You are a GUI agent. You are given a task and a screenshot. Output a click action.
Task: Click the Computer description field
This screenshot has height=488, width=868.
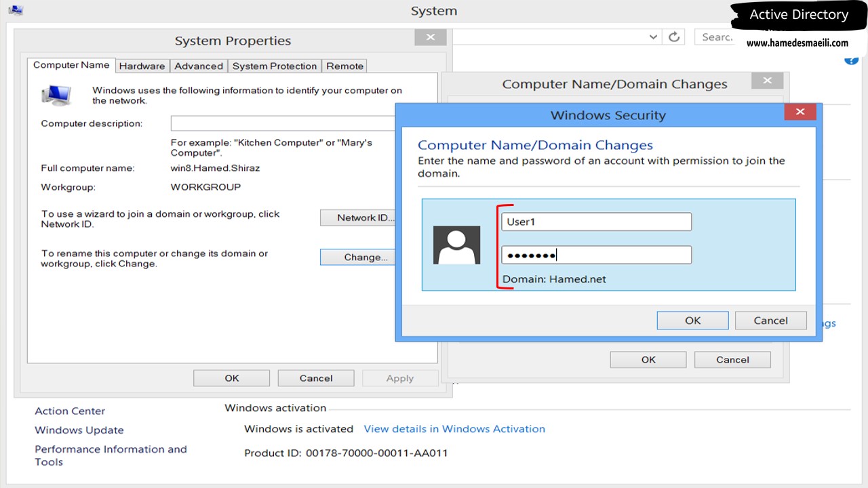pos(283,123)
